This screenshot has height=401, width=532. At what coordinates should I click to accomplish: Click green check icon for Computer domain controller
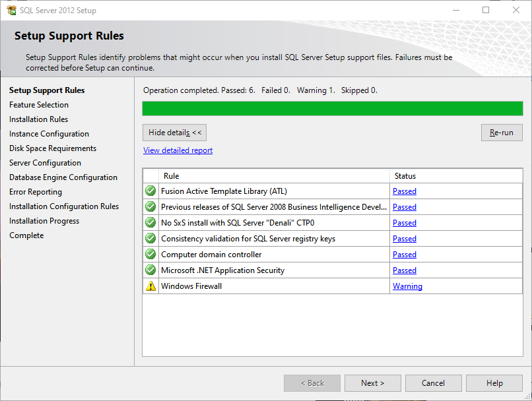coord(150,255)
